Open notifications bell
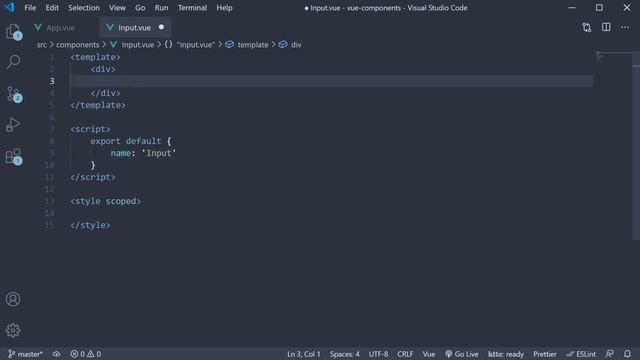This screenshot has height=360, width=640. 627,354
